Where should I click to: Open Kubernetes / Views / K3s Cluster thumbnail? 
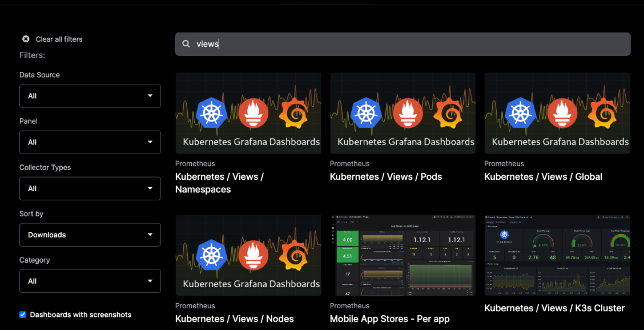point(557,255)
